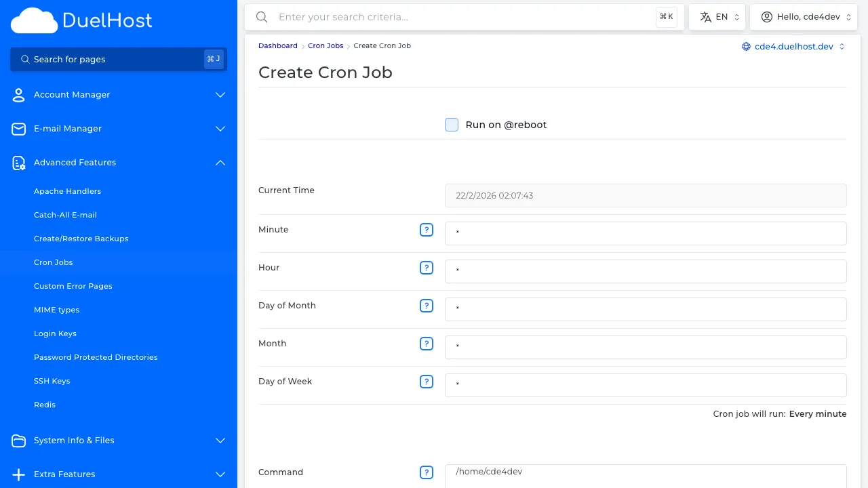Click the Minute field help icon

click(427, 230)
